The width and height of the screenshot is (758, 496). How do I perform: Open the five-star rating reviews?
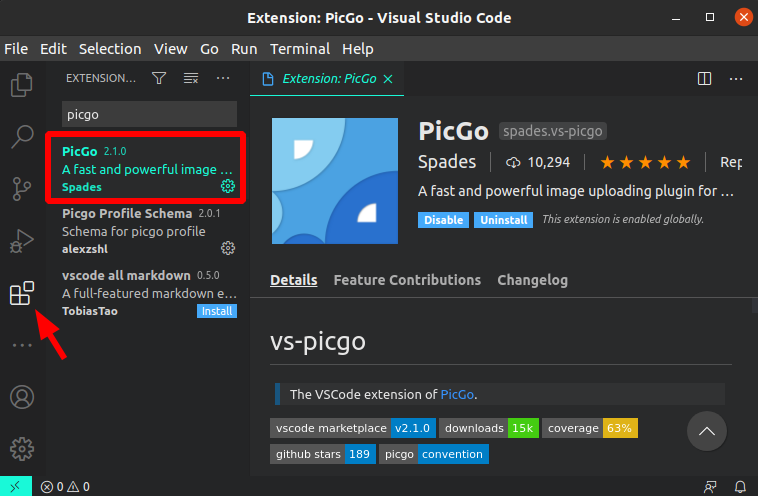tap(645, 162)
